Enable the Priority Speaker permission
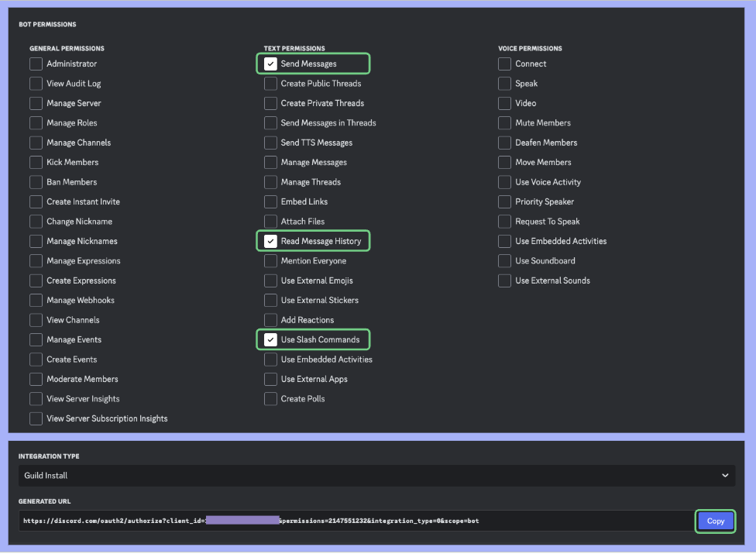Viewport: 756px width, 554px height. coord(505,201)
